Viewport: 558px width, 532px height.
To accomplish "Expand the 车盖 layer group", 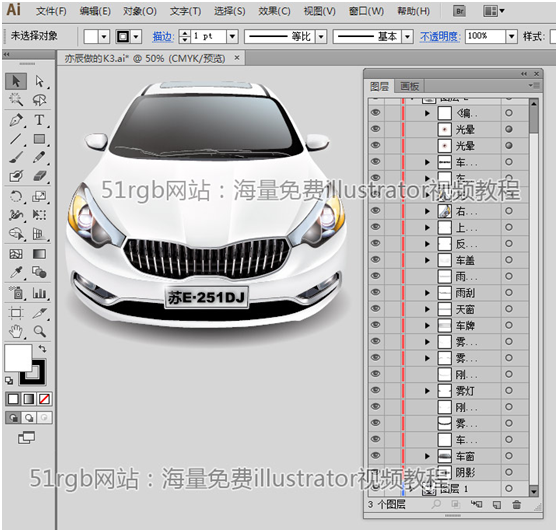I will tap(427, 260).
